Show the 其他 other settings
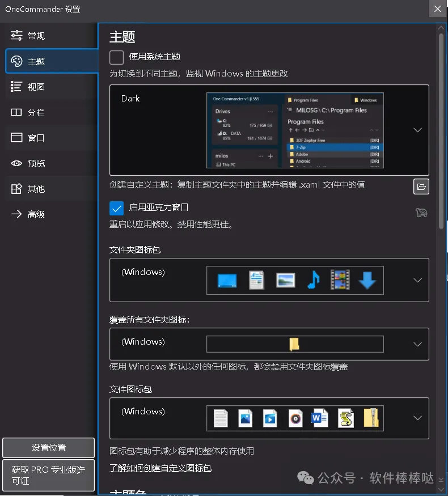Image resolution: width=448 pixels, height=496 pixels. (x=50, y=189)
